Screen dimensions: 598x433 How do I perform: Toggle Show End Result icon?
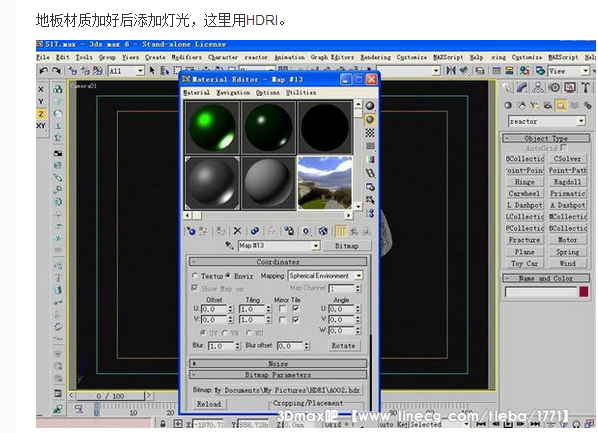coord(340,231)
